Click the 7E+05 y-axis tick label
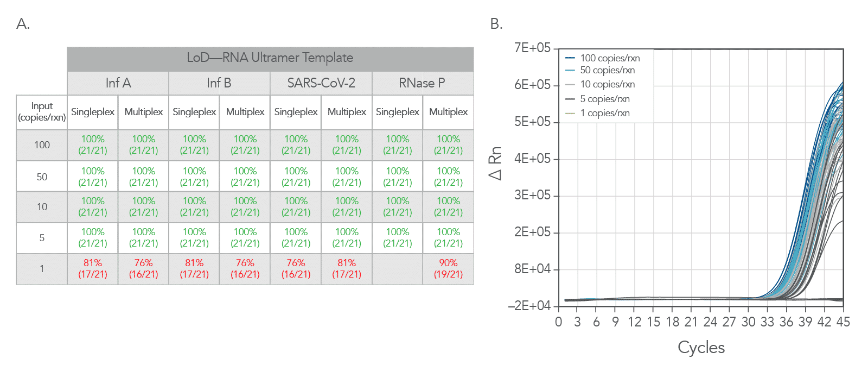 point(532,48)
